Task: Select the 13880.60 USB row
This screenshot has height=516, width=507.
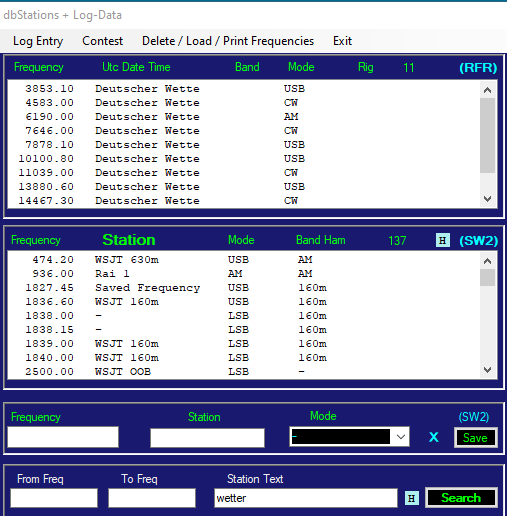Action: [x=244, y=187]
